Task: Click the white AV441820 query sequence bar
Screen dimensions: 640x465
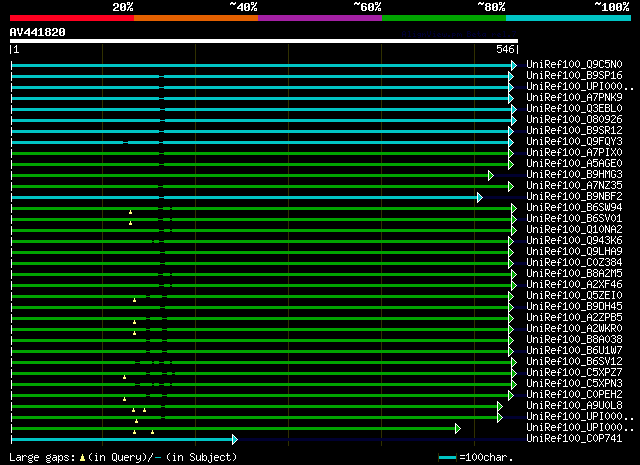Action: pyautogui.click(x=264, y=41)
